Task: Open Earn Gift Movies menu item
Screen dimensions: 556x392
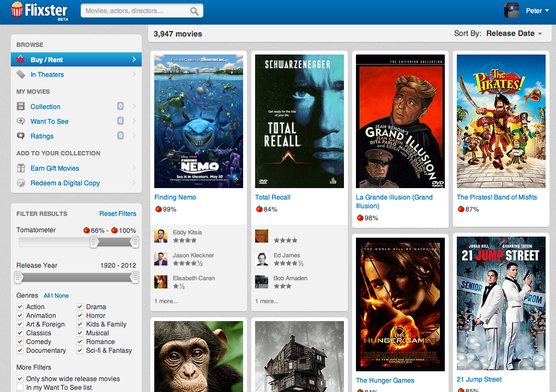Action: tap(76, 168)
